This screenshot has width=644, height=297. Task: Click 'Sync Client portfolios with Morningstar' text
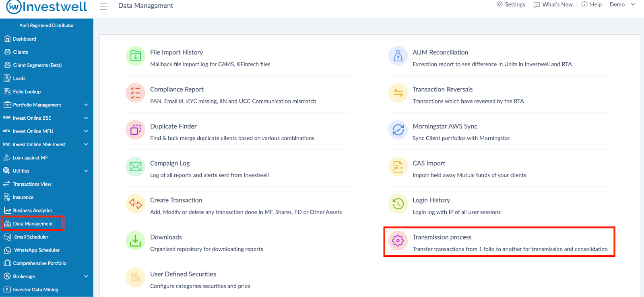pyautogui.click(x=461, y=138)
